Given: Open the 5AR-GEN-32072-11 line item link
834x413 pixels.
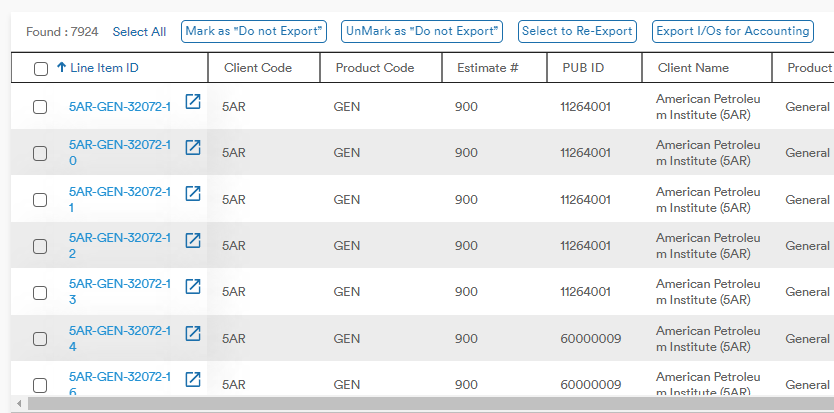Looking at the screenshot, I should pos(120,200).
